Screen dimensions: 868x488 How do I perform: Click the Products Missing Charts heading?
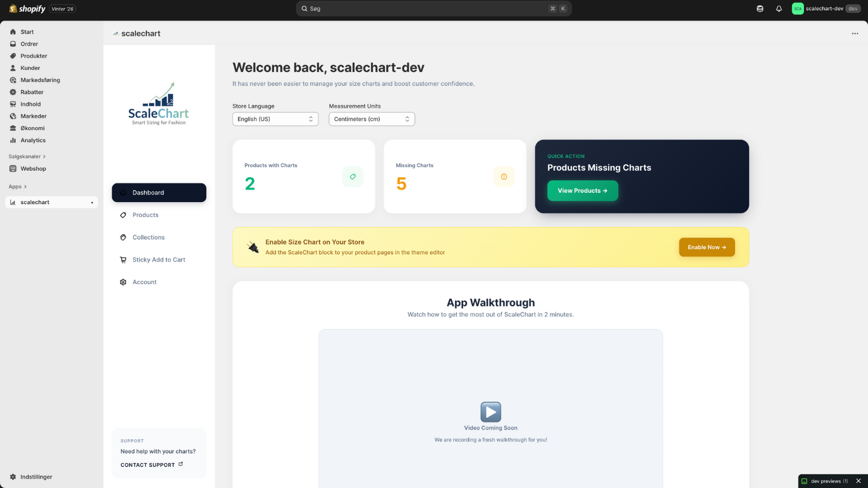(x=599, y=168)
